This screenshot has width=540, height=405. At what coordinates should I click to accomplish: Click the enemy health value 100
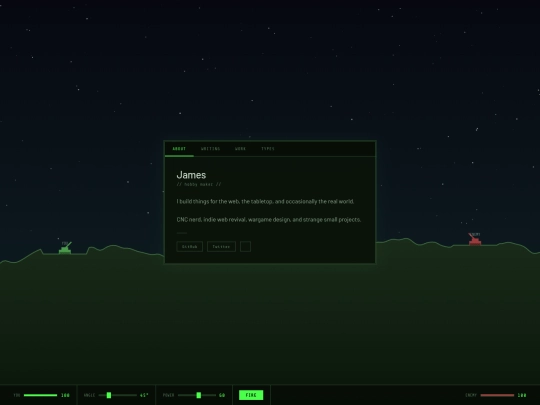(x=522, y=395)
